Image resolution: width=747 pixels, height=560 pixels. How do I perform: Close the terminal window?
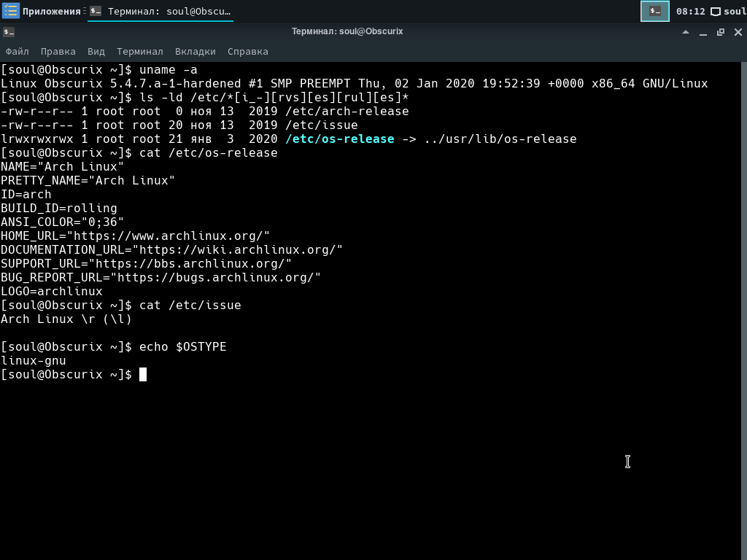click(x=738, y=32)
